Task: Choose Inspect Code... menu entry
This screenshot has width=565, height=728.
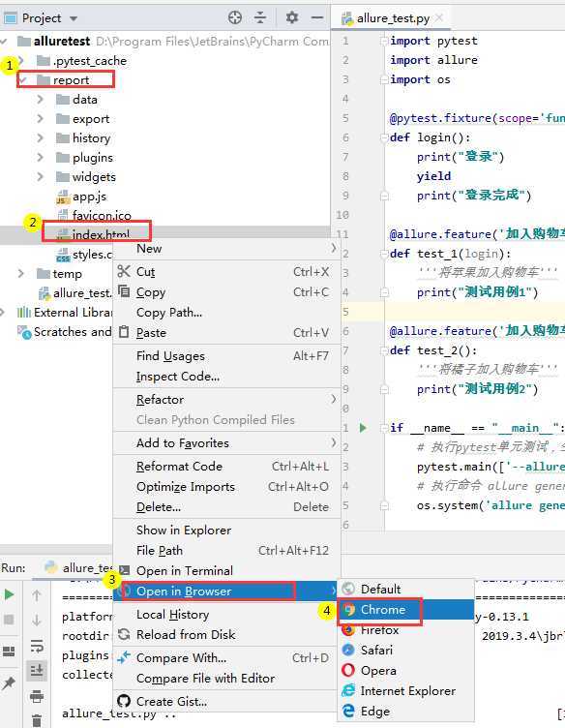Action: click(x=226, y=377)
